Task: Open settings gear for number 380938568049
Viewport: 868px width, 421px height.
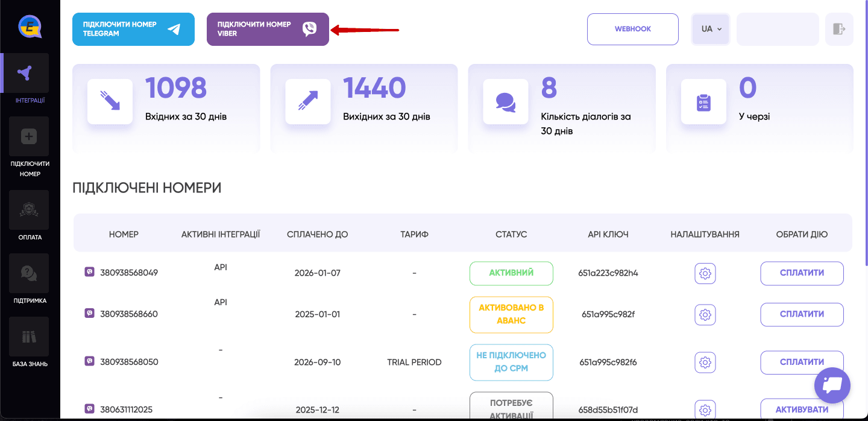Action: coord(705,273)
